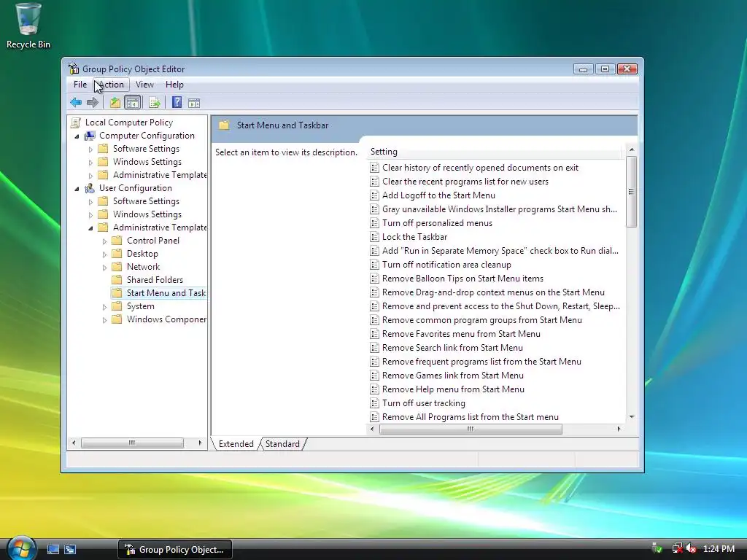Select the Network tree folder
The width and height of the screenshot is (747, 560).
[143, 267]
